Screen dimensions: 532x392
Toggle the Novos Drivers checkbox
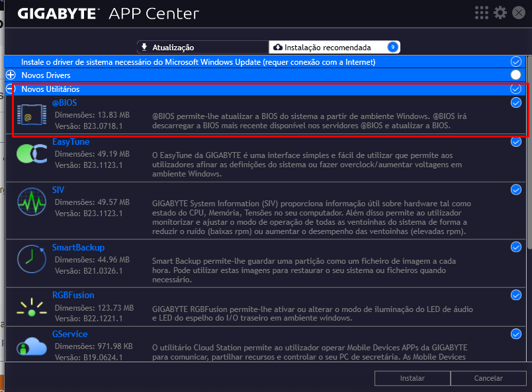[515, 75]
